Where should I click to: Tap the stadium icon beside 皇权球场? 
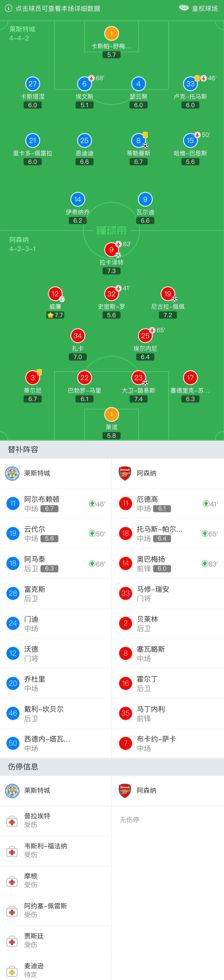184,8
